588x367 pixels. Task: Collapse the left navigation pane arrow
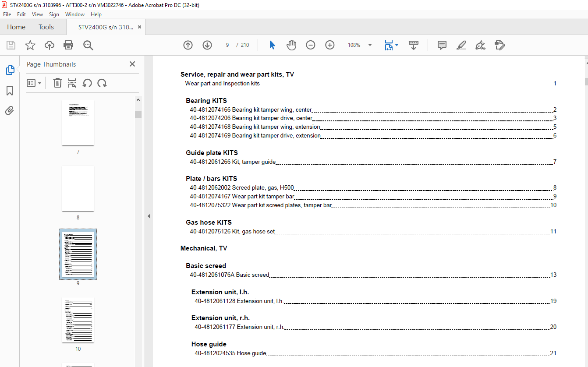[149, 216]
